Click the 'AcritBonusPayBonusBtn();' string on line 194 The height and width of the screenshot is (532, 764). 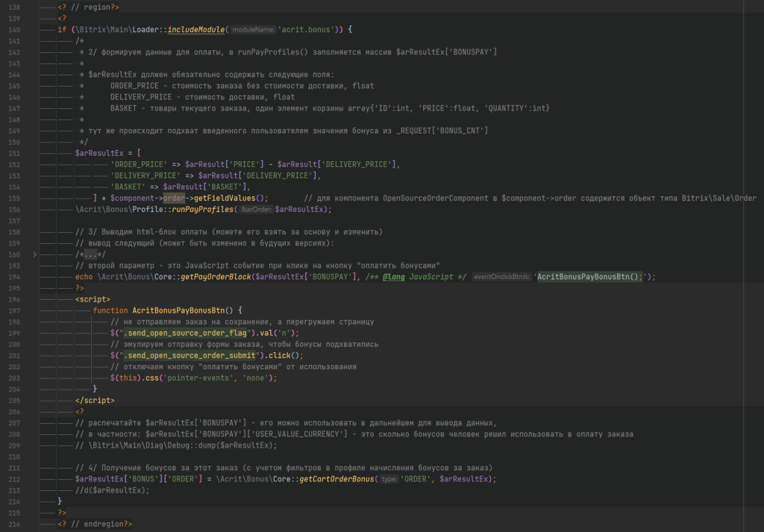tap(590, 277)
